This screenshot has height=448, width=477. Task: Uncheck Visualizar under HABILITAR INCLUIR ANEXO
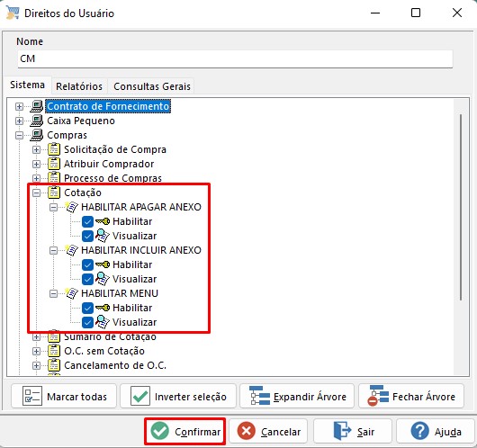point(87,279)
